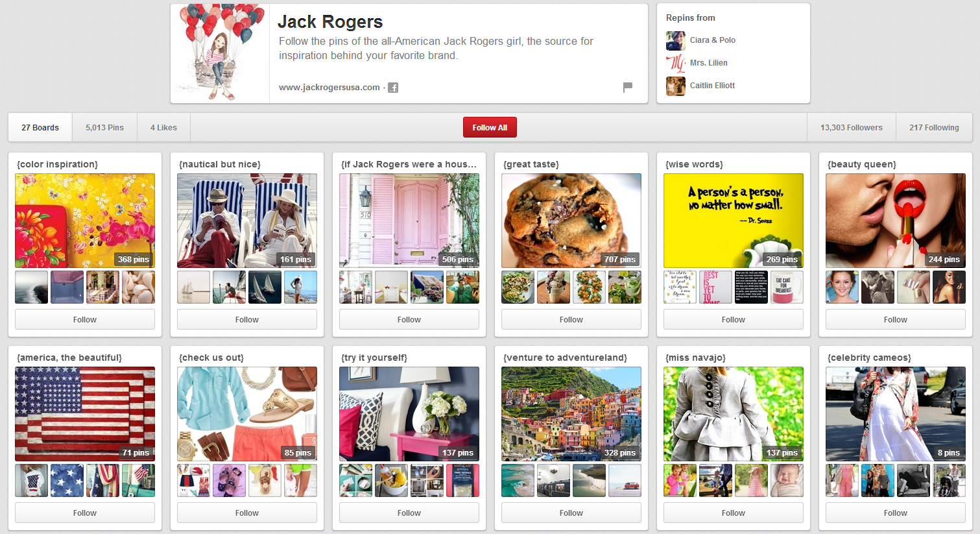Open the EAT CAKE FOR BREAKFAST mug thumbnail

[x=787, y=287]
